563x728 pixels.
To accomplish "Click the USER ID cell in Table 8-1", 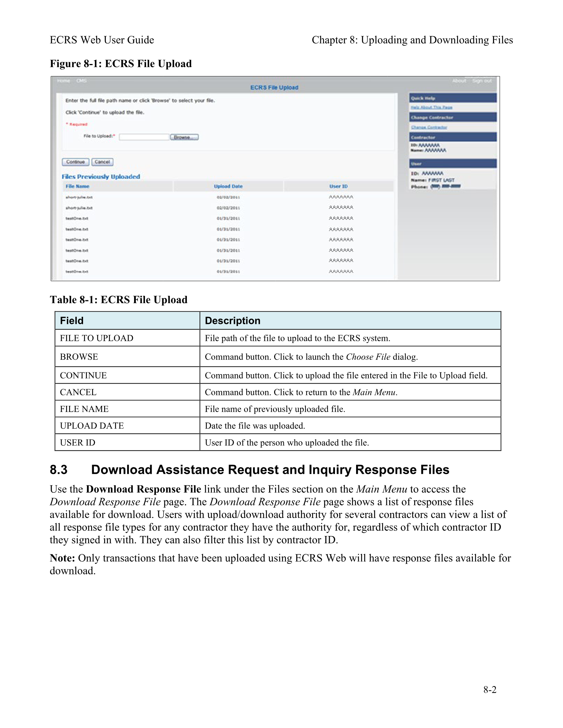I will 127,442.
